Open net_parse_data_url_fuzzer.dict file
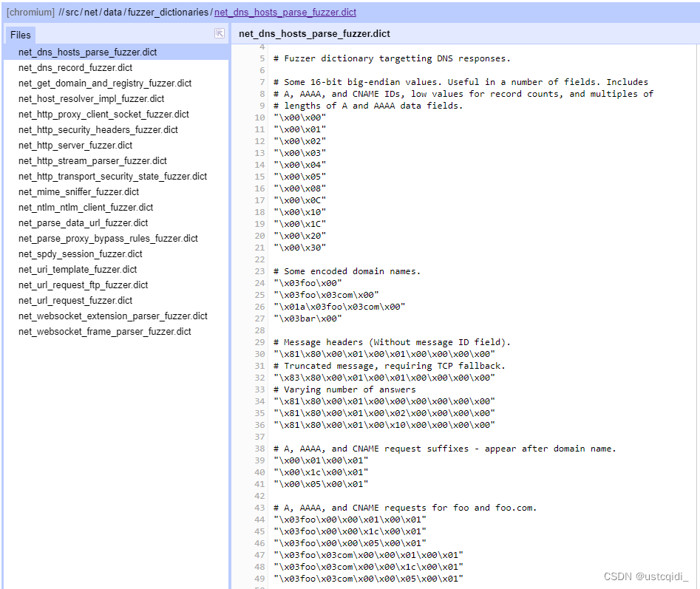This screenshot has height=589, width=700. tap(83, 223)
